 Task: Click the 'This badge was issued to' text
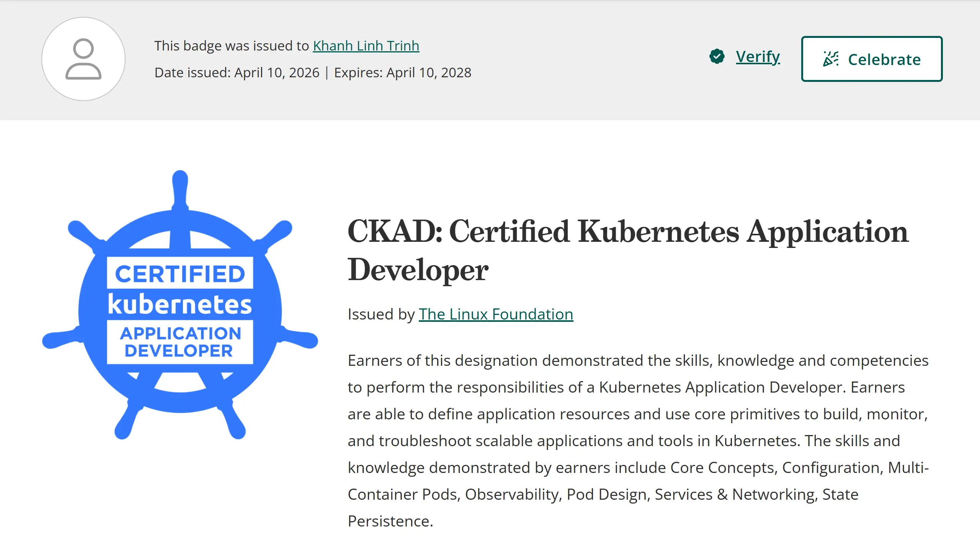coord(231,46)
